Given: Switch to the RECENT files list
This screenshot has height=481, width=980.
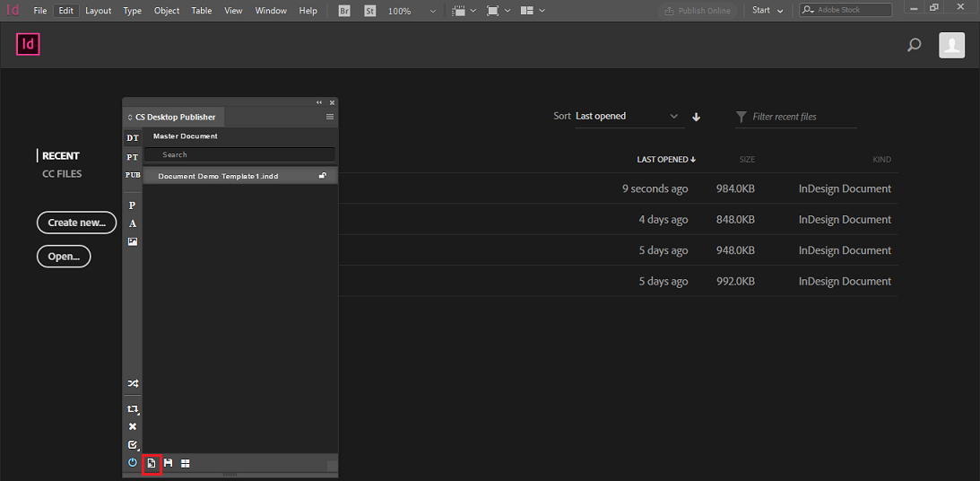Looking at the screenshot, I should 61,156.
